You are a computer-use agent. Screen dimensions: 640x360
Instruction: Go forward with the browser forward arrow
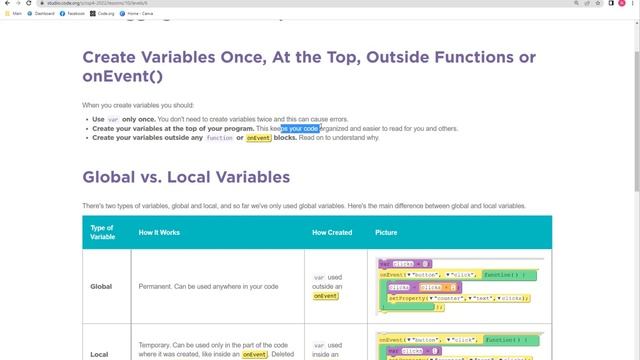(18, 3)
